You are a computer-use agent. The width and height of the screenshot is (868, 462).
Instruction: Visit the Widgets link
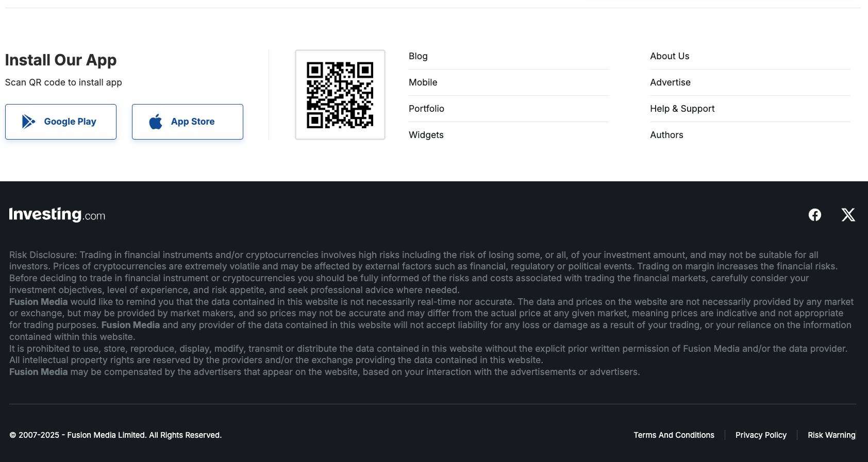tap(426, 135)
